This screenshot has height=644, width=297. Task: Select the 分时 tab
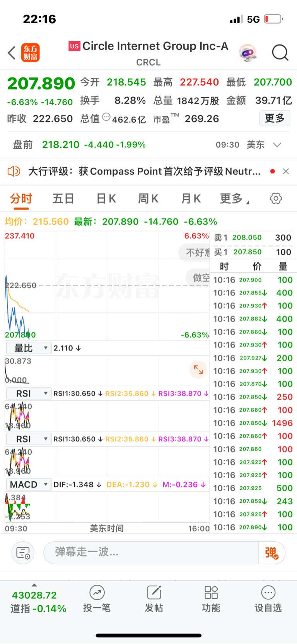point(21,199)
